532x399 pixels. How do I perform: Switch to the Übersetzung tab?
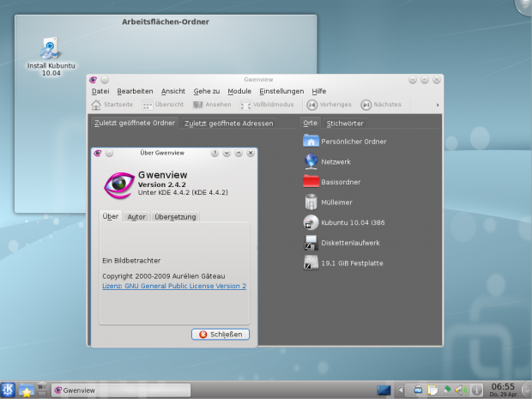[x=175, y=217]
